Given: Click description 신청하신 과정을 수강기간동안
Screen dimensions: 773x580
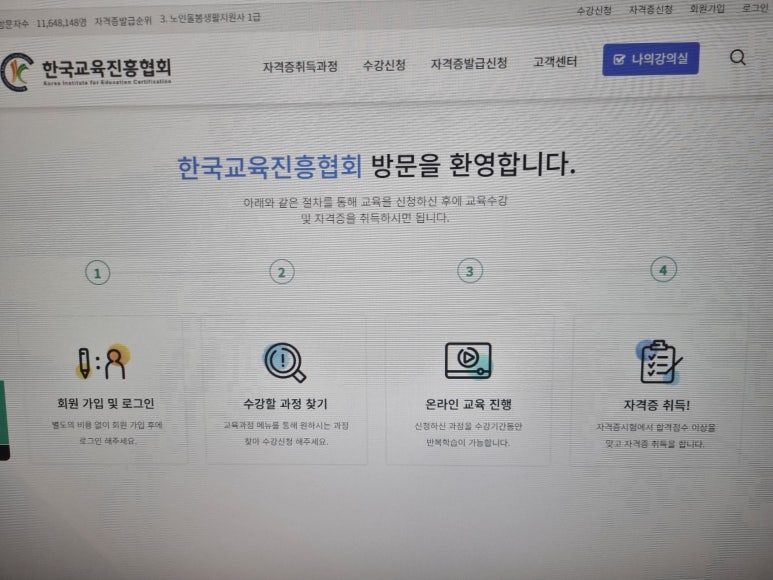Looking at the screenshot, I should click(x=468, y=426).
